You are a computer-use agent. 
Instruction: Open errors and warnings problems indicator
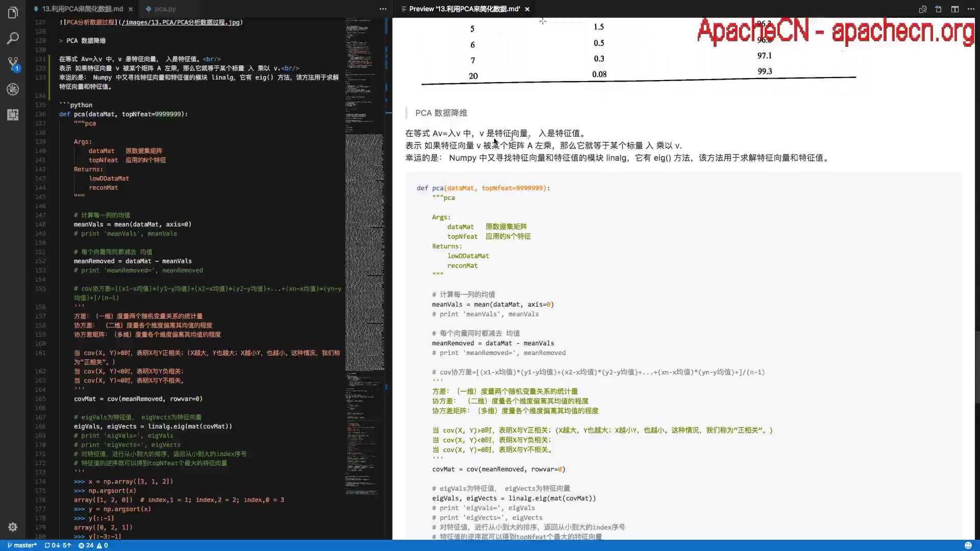pos(93,545)
